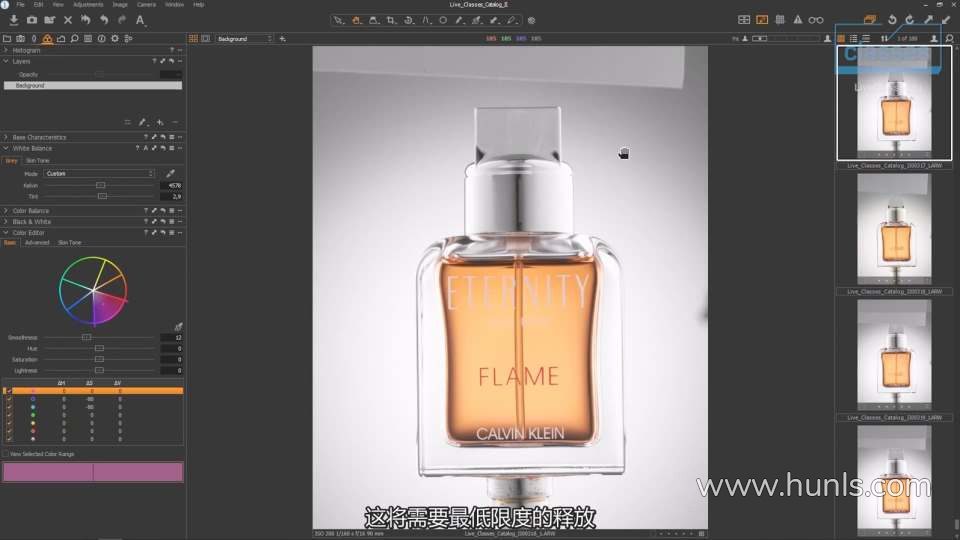Toggle browser thumbnail grid view icon
The image size is (960, 540).
[x=841, y=39]
